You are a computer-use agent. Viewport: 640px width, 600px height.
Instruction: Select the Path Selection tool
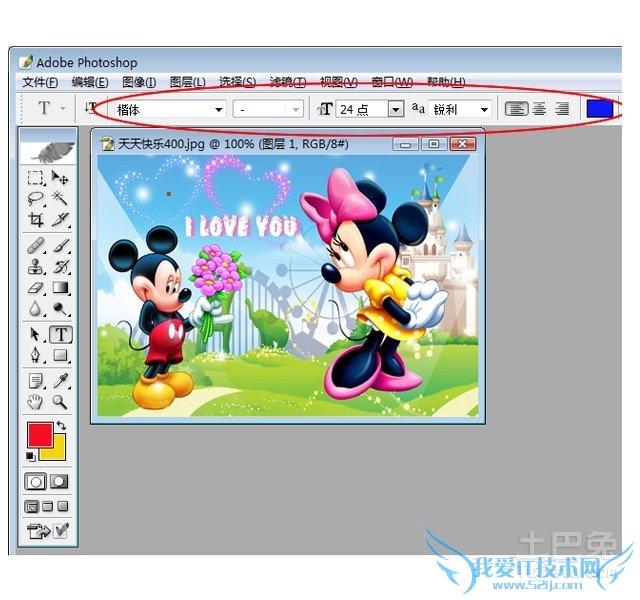coord(35,334)
